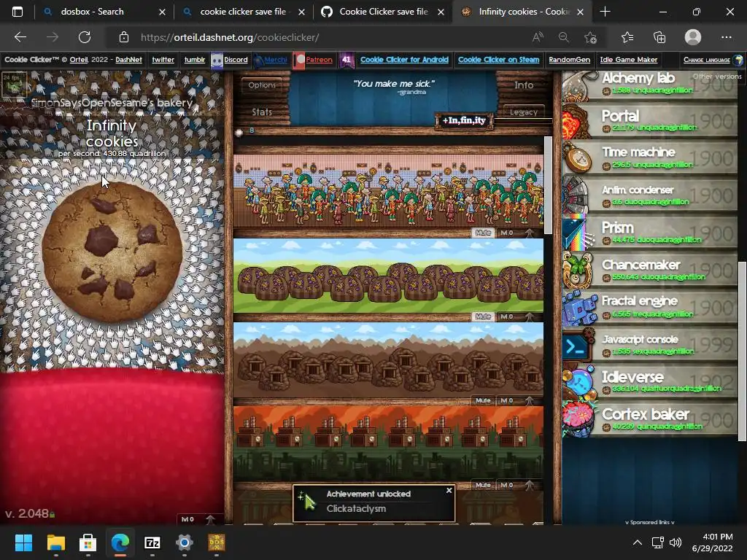
Task: Show hidden system tray icons
Action: pos(638,542)
